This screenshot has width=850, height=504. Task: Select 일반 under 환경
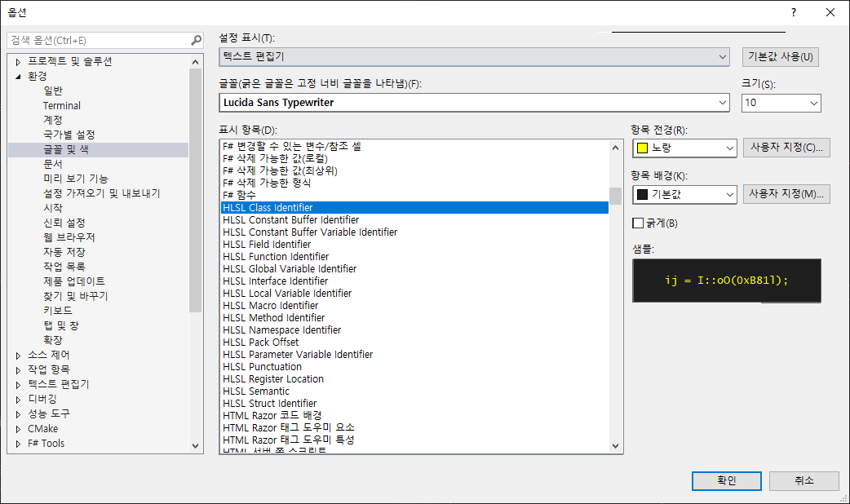tap(53, 91)
